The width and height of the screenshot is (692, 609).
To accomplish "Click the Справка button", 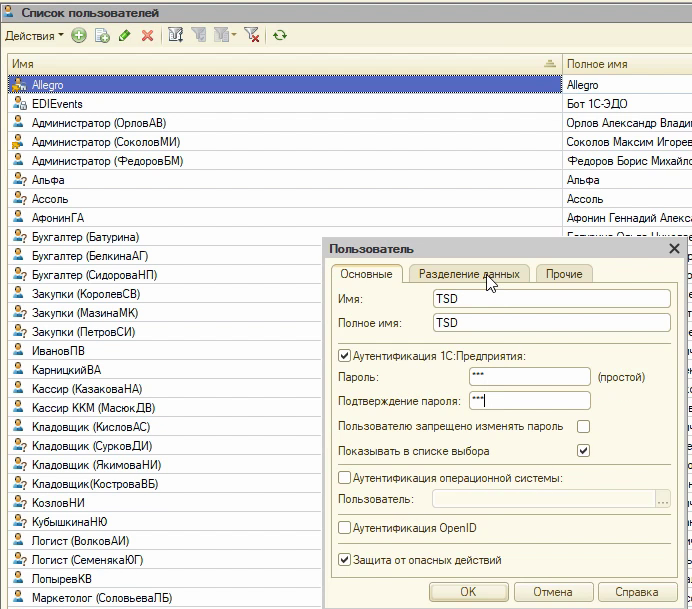I will click(637, 592).
